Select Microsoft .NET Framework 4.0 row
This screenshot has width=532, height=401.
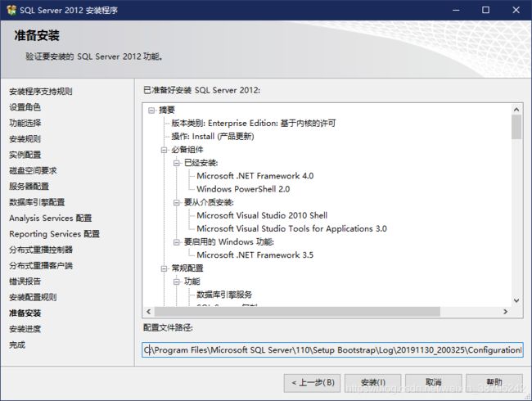point(255,176)
